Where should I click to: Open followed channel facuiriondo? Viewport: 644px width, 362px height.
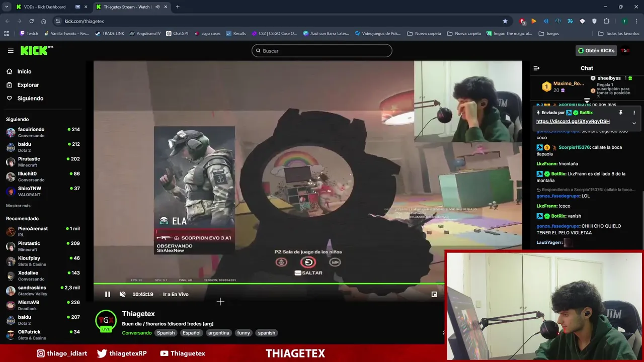pyautogui.click(x=43, y=132)
